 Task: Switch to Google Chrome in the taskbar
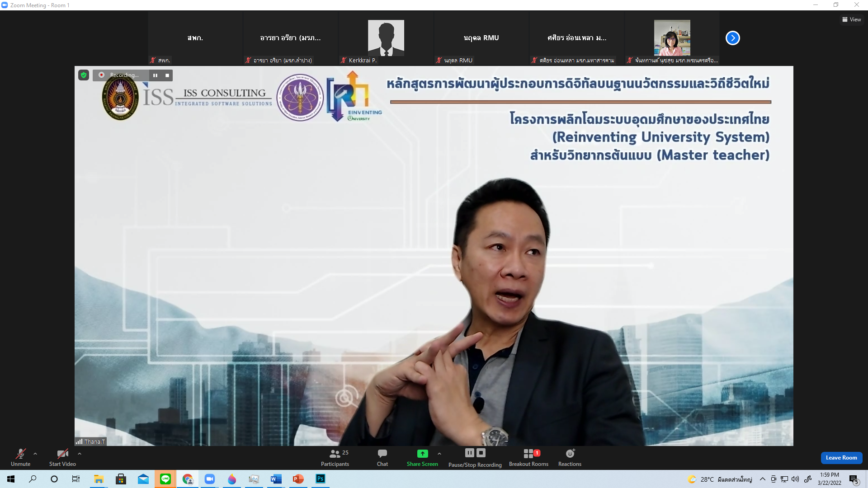(x=188, y=479)
